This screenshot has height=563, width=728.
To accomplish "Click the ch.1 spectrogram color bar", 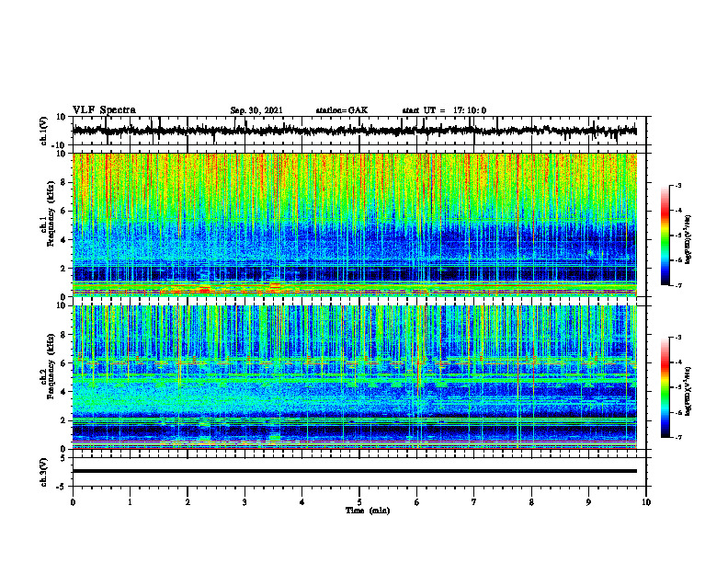I will tap(665, 236).
